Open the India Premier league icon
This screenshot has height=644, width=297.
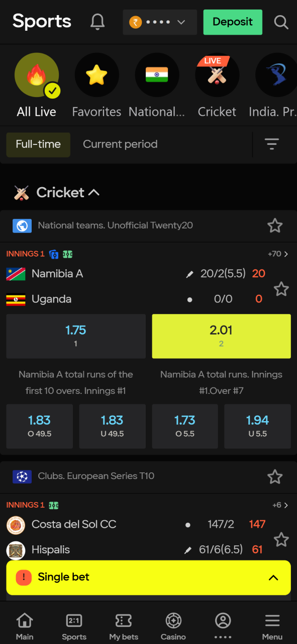[x=276, y=74]
